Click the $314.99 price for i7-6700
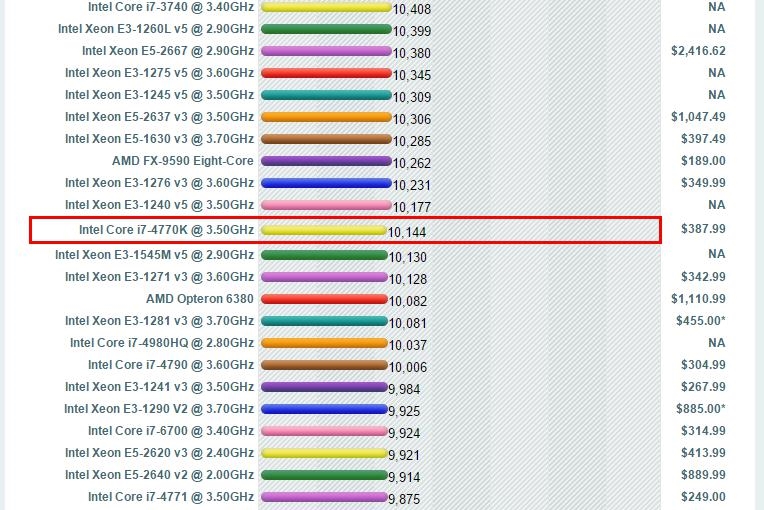Viewport: 764px width, 510px height. [x=703, y=431]
